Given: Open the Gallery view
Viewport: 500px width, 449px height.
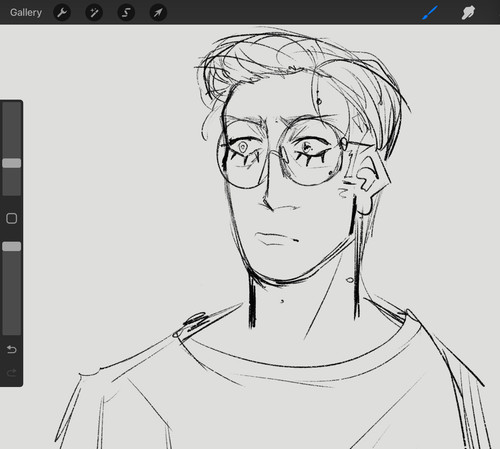Looking at the screenshot, I should 26,13.
